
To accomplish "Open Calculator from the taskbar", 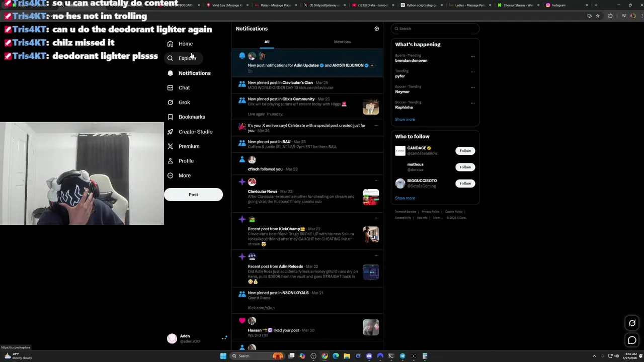I will point(425,356).
